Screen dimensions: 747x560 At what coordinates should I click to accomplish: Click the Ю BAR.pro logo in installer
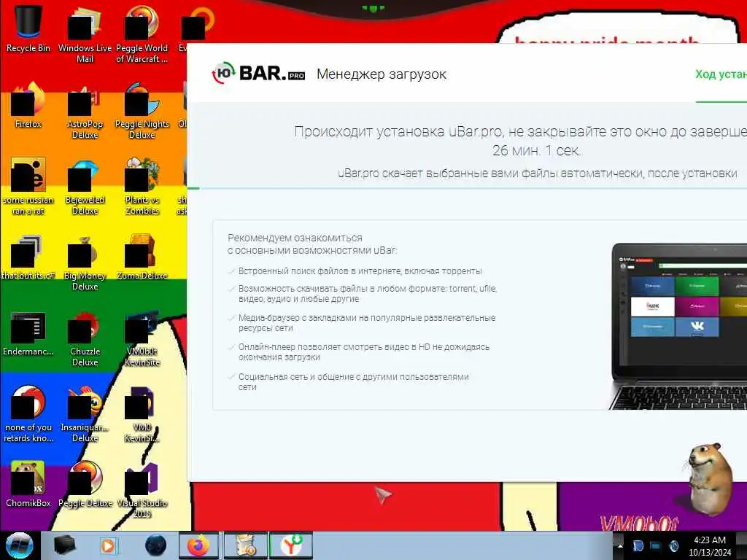[258, 74]
